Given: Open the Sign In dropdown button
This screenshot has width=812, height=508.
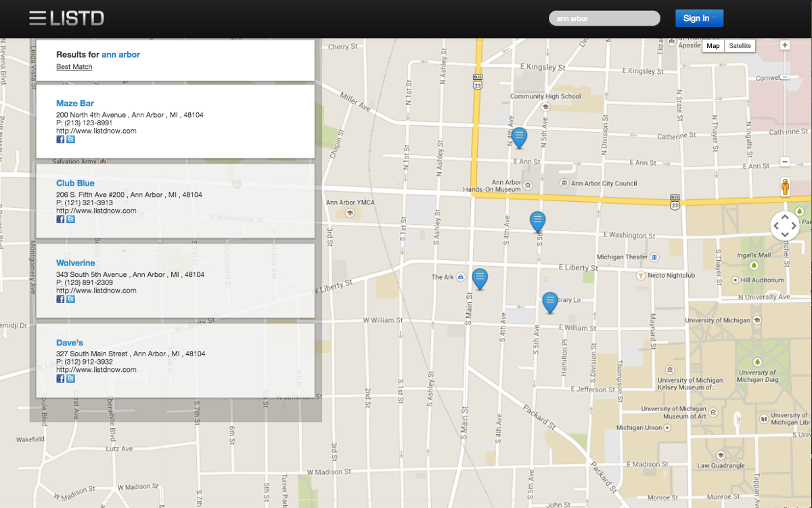Looking at the screenshot, I should click(x=699, y=18).
